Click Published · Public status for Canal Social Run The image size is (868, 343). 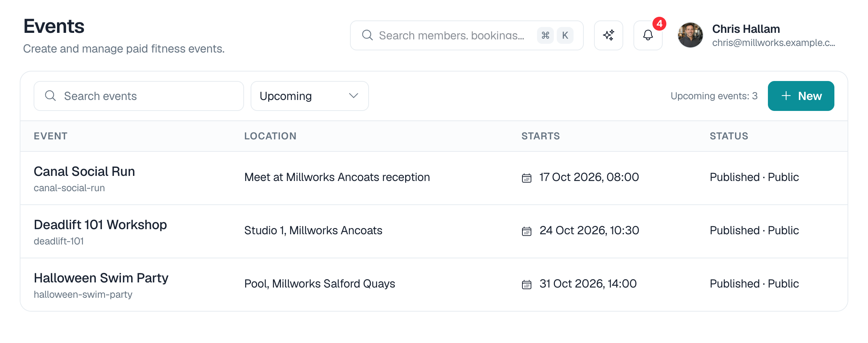(x=754, y=177)
